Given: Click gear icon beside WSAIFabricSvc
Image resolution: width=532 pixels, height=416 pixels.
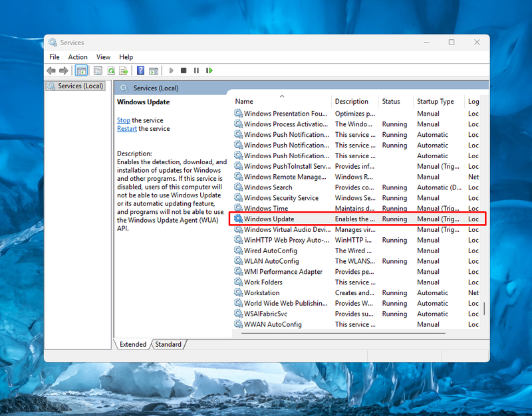Looking at the screenshot, I should 239,313.
